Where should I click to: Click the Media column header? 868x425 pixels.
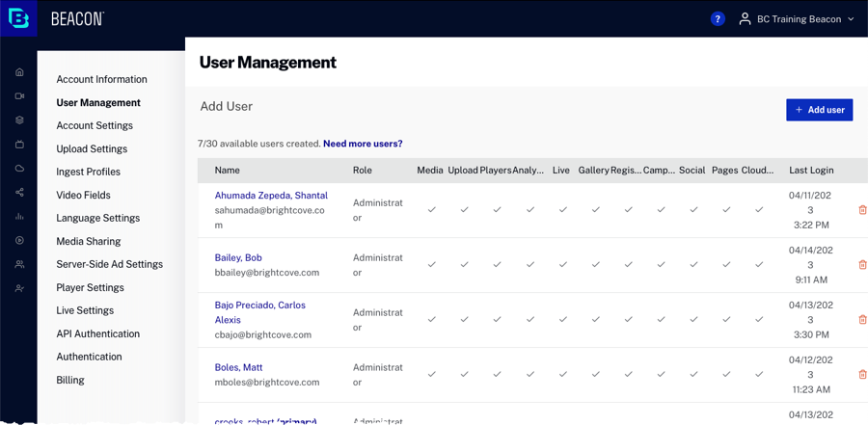click(x=430, y=171)
